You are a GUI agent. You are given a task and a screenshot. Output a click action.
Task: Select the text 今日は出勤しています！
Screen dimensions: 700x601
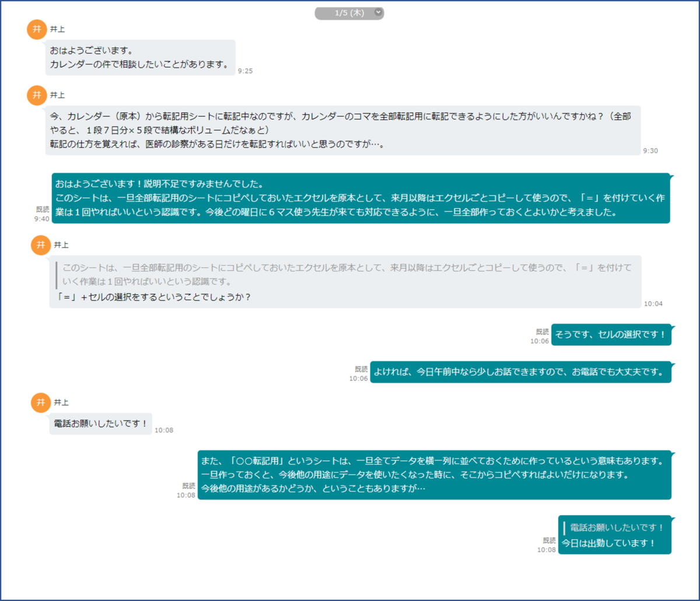click(609, 543)
